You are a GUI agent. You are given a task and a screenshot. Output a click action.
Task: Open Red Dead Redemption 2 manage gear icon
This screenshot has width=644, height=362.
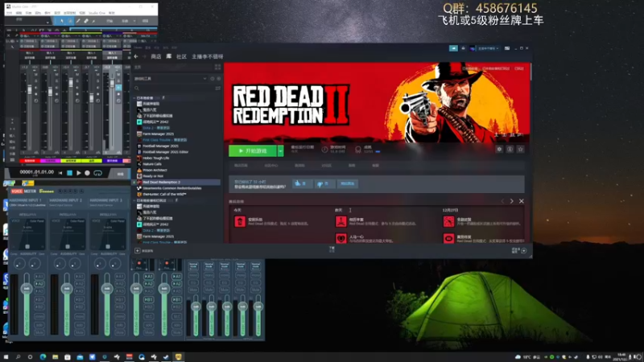tap(499, 150)
